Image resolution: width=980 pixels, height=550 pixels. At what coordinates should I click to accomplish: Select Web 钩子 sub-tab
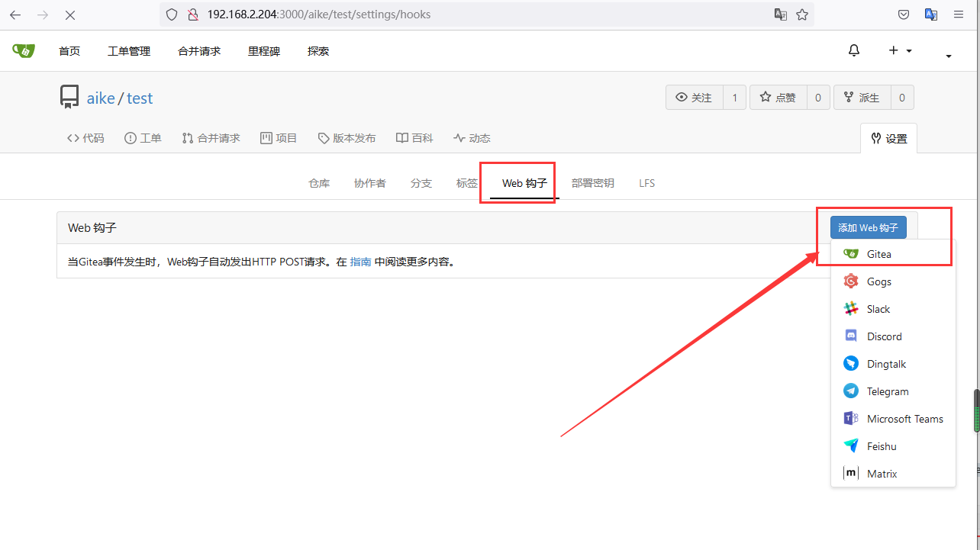pyautogui.click(x=524, y=183)
